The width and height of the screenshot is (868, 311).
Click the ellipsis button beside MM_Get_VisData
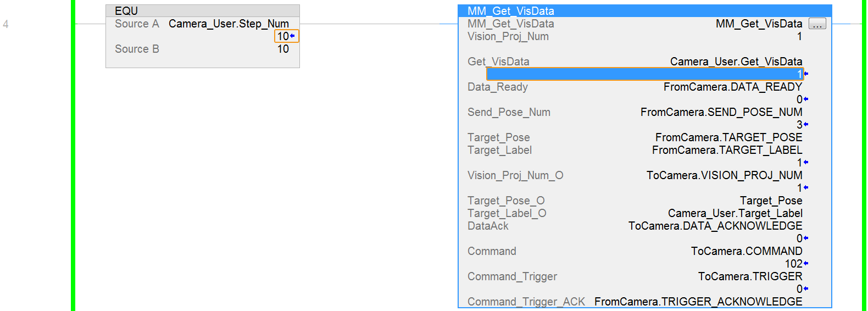click(817, 24)
